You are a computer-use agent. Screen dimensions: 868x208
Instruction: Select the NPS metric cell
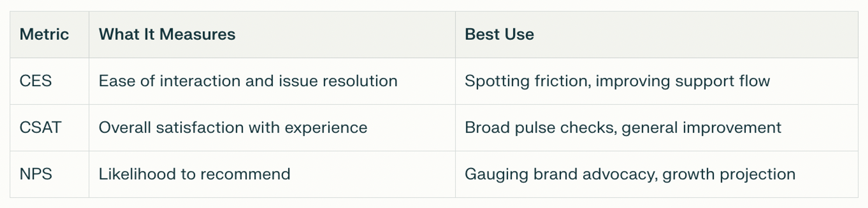50,174
